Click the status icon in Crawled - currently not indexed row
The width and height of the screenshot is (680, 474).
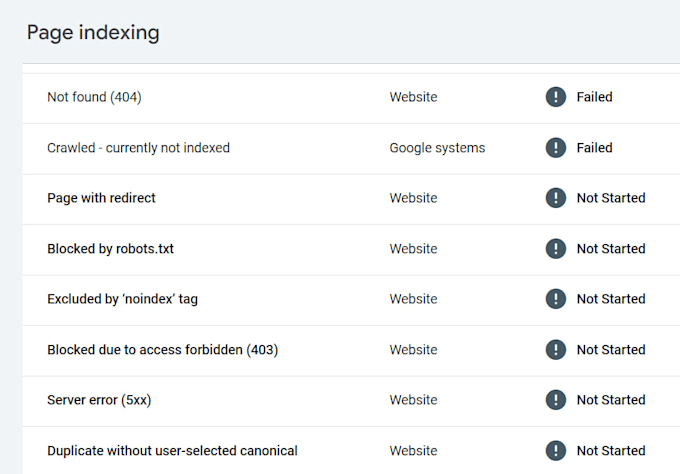tap(556, 147)
